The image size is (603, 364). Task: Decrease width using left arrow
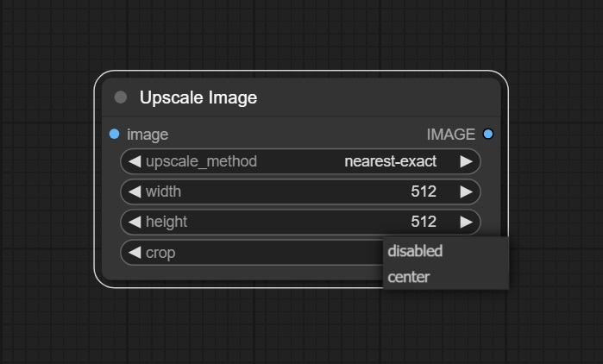pos(135,191)
